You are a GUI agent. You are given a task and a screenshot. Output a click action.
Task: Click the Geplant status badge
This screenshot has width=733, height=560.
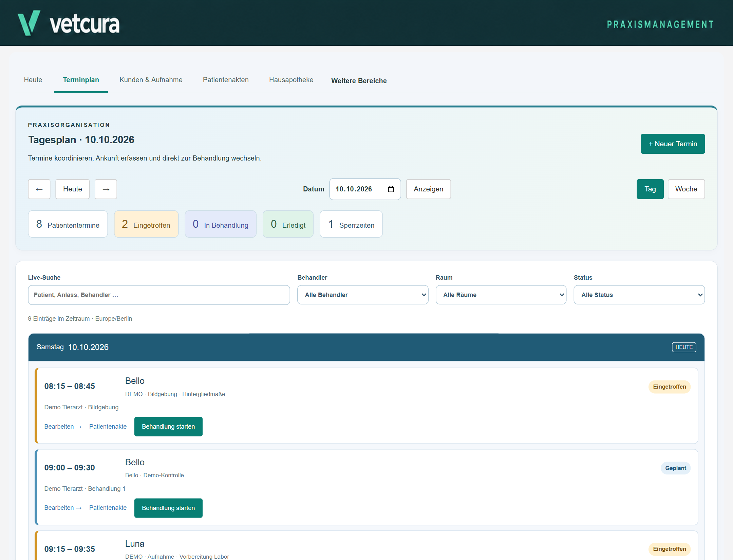(x=675, y=468)
